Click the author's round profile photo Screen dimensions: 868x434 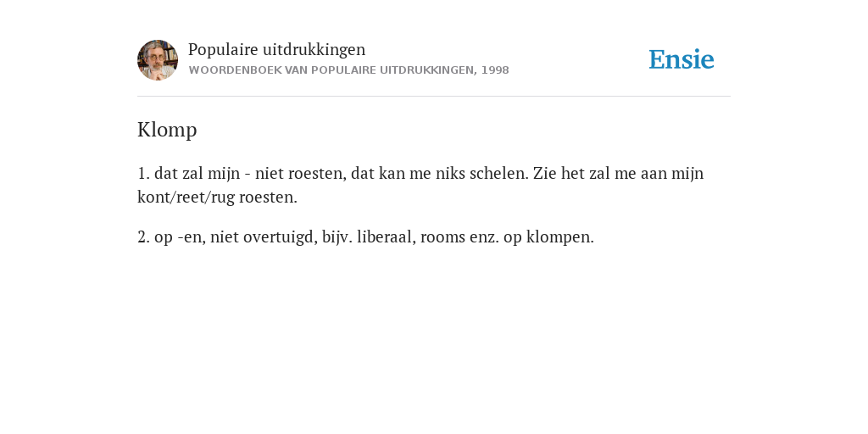(x=158, y=60)
